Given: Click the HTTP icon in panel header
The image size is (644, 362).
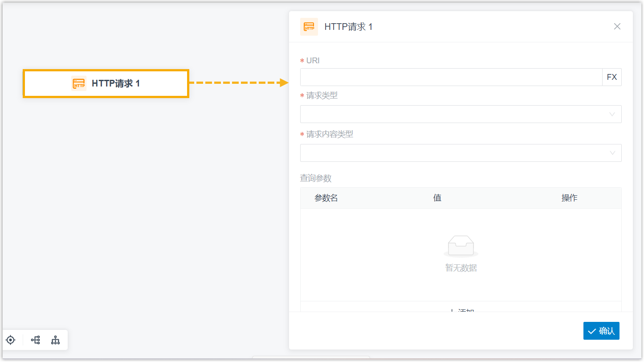Looking at the screenshot, I should (x=309, y=27).
